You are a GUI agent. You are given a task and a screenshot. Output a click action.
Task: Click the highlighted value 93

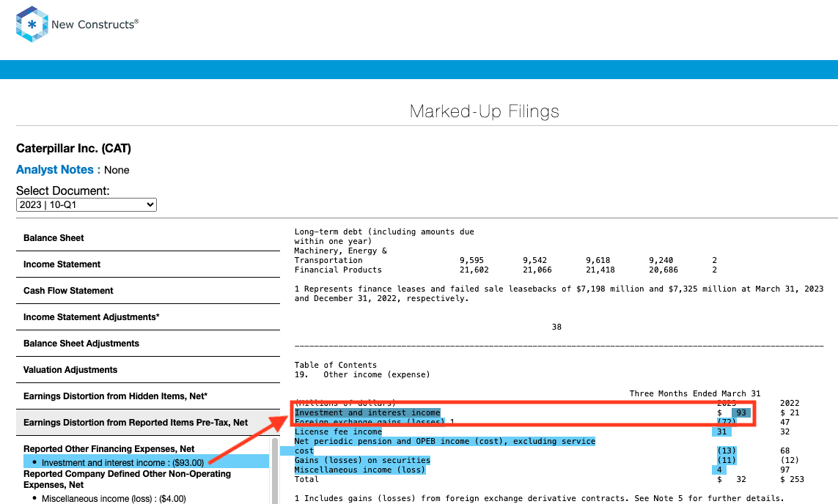pyautogui.click(x=740, y=412)
